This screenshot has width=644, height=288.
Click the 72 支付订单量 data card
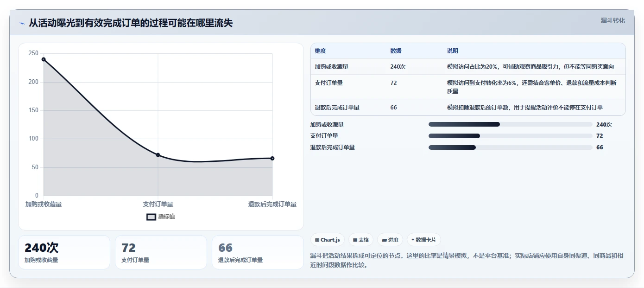click(x=161, y=252)
